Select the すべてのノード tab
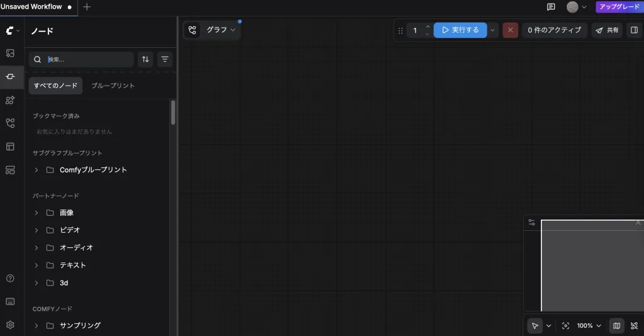The height and width of the screenshot is (336, 644). pos(55,86)
